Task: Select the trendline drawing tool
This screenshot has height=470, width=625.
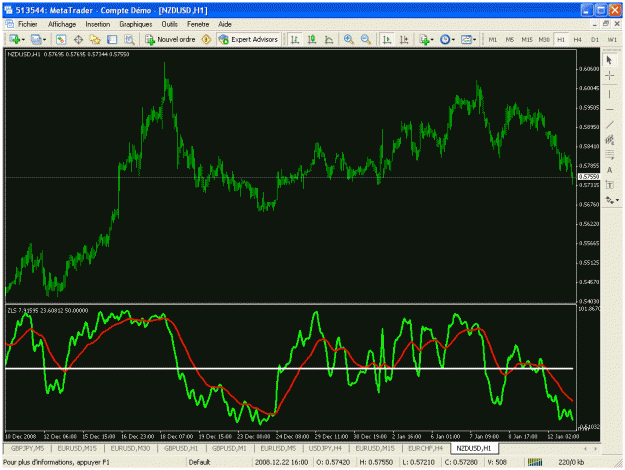Action: point(609,125)
